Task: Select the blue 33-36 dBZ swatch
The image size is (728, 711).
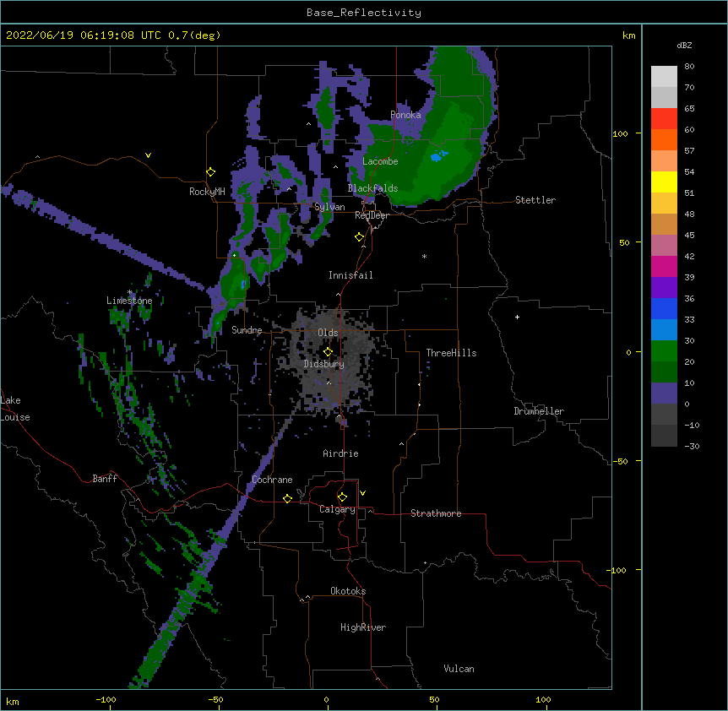Action: [x=664, y=308]
